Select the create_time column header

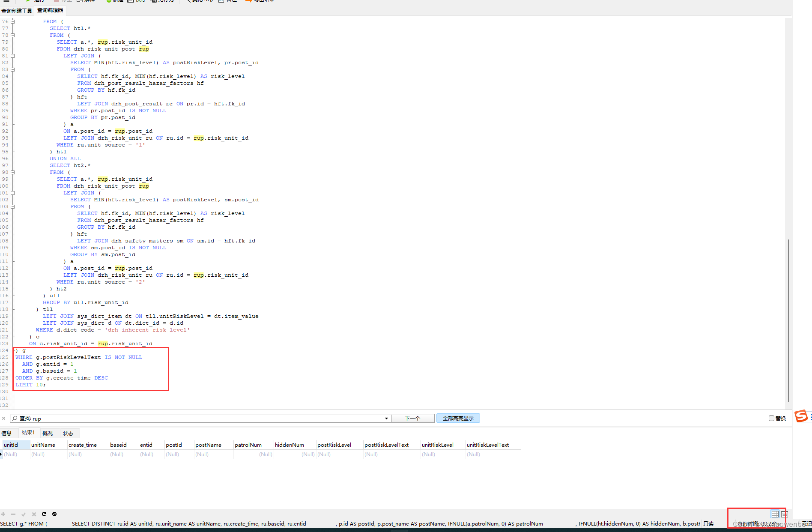point(88,445)
